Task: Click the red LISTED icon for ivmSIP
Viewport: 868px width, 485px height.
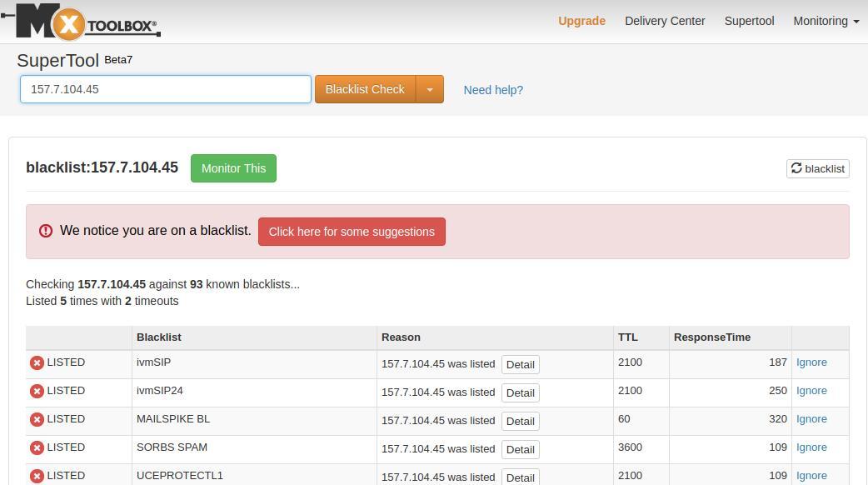Action: click(37, 362)
